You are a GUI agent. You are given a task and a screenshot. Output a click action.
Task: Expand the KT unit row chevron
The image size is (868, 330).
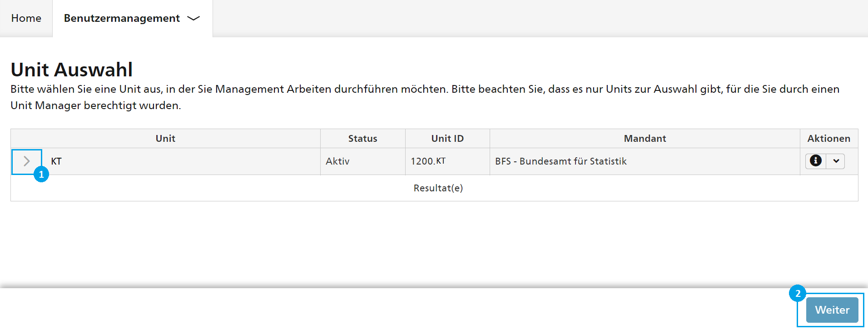point(27,161)
